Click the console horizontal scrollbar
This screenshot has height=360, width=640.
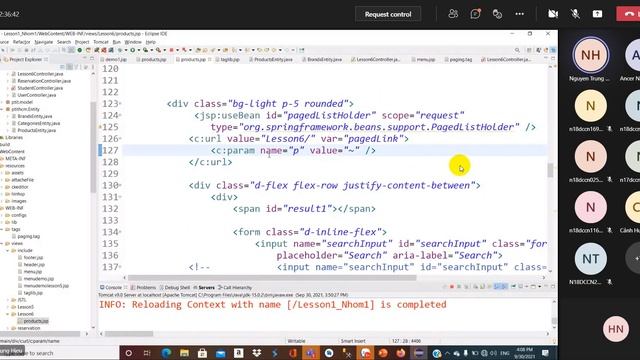pyautogui.click(x=129, y=333)
